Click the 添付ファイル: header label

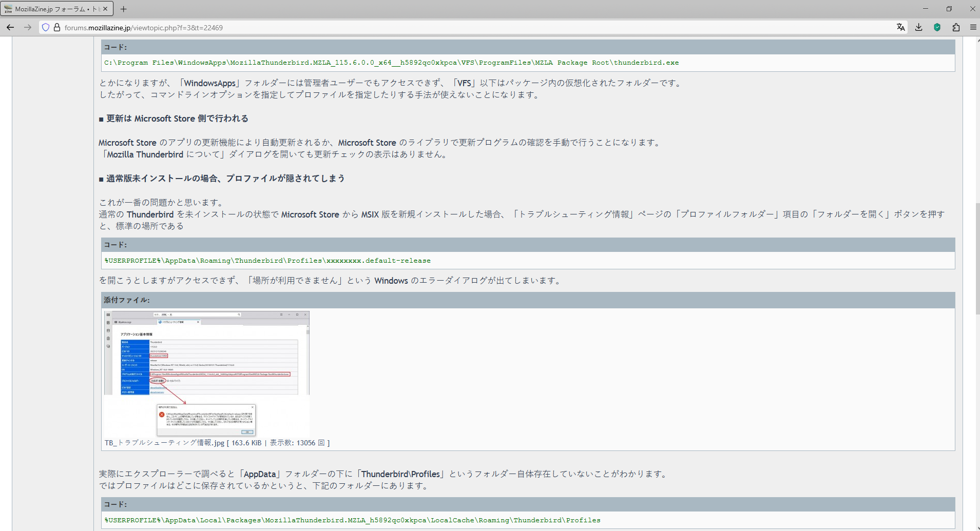pos(127,300)
